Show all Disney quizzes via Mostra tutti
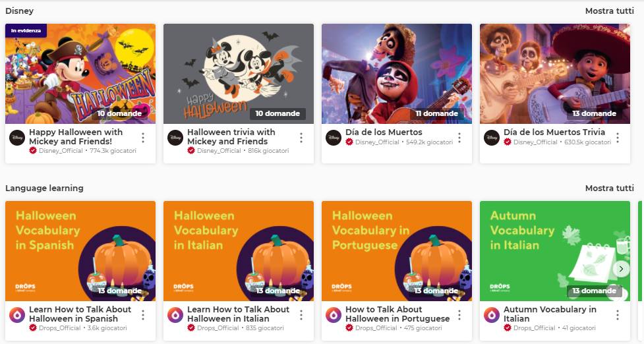The height and width of the screenshot is (344, 644). click(x=609, y=11)
